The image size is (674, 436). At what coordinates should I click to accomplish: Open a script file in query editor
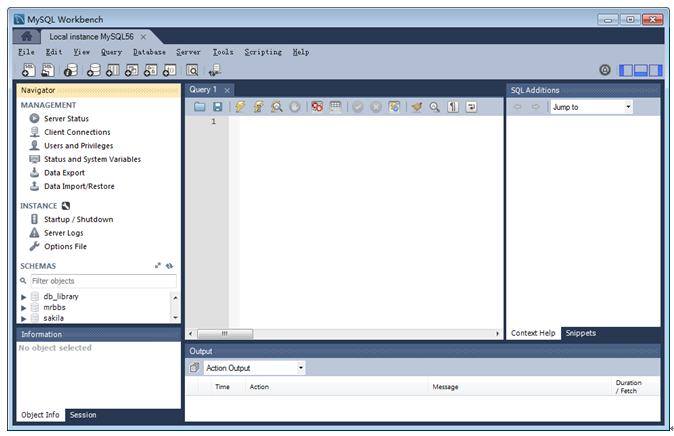[x=199, y=107]
